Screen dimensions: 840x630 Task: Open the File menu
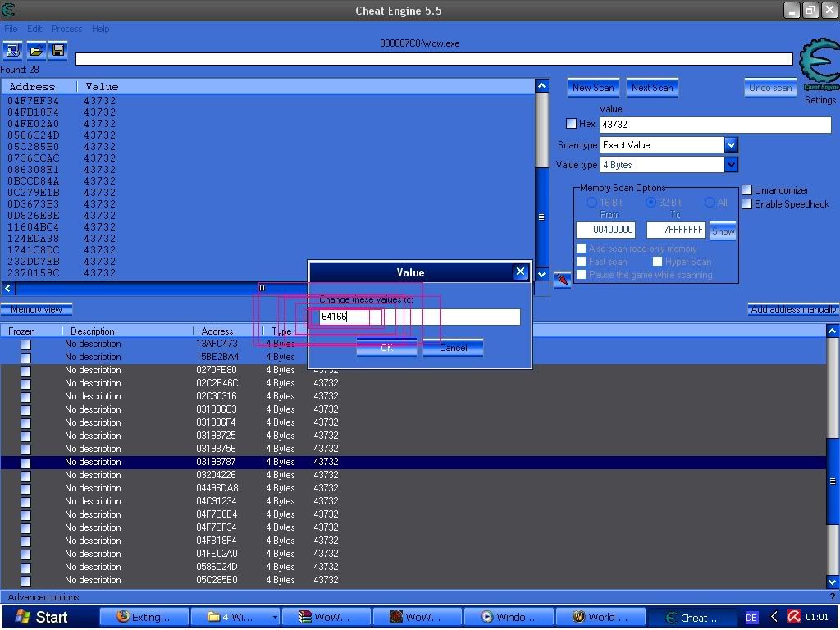11,29
